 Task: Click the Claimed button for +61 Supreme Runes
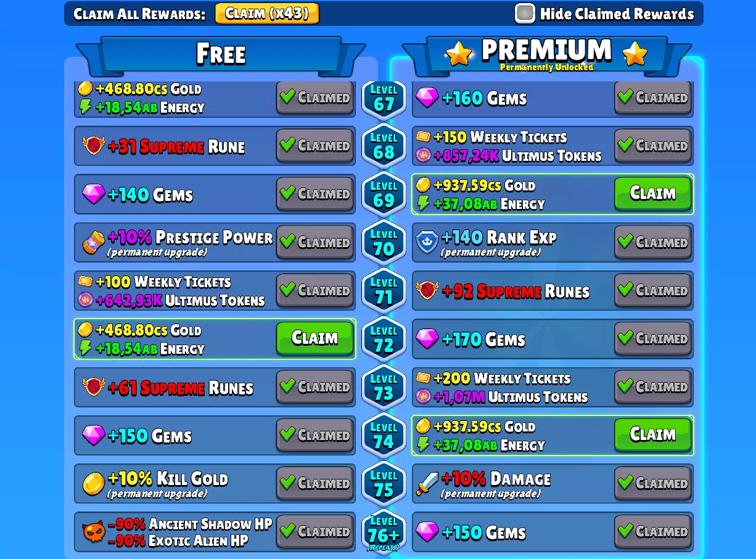pos(315,387)
